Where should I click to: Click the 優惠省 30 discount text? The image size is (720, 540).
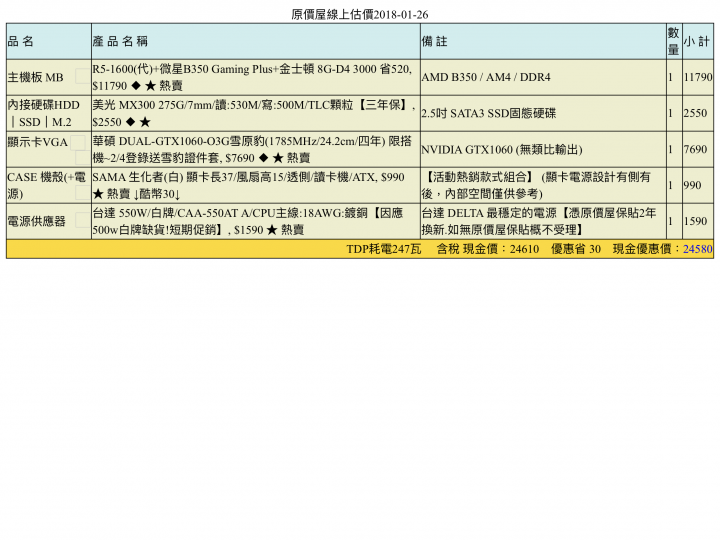[576, 249]
